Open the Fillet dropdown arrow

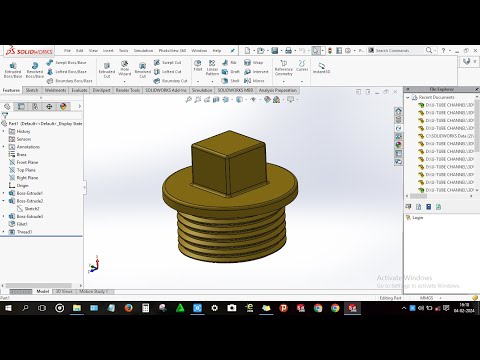pos(198,81)
